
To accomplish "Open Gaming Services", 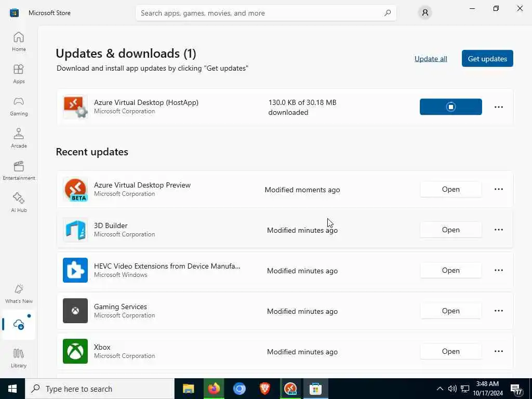I will [450, 311].
